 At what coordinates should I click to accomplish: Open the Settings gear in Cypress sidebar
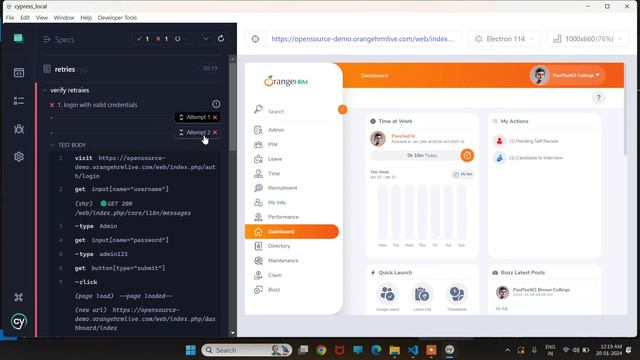point(19,157)
